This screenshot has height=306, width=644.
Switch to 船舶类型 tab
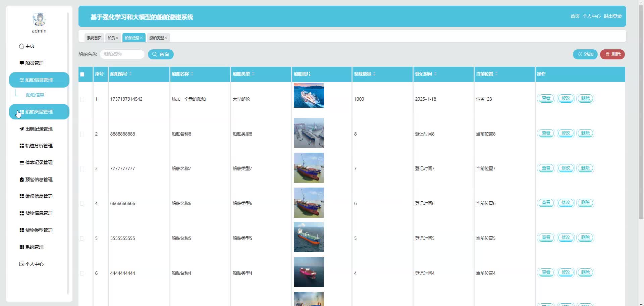(x=156, y=38)
